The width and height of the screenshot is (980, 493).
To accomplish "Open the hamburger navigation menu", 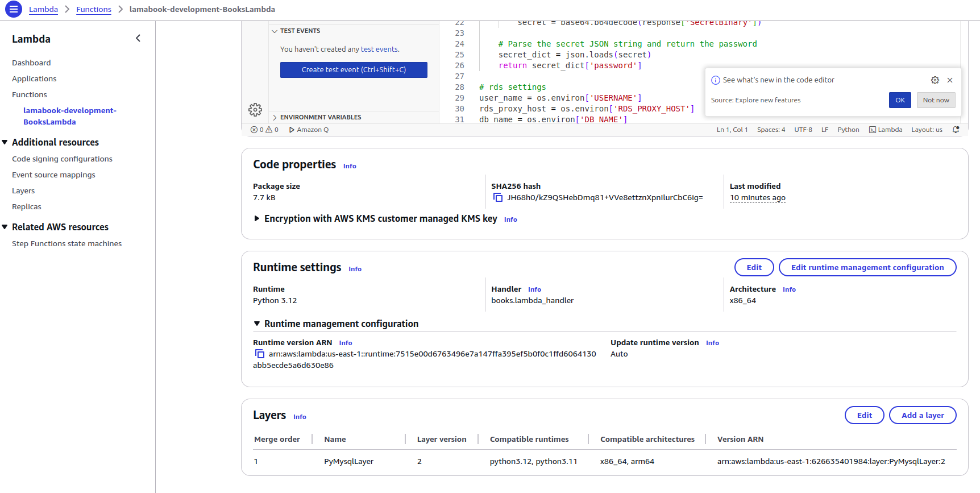I will point(13,9).
